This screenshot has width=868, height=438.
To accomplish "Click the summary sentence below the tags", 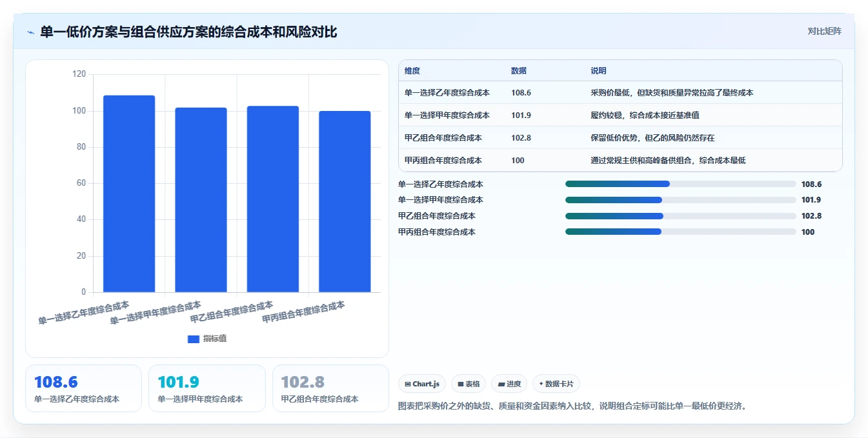I will click(573, 406).
